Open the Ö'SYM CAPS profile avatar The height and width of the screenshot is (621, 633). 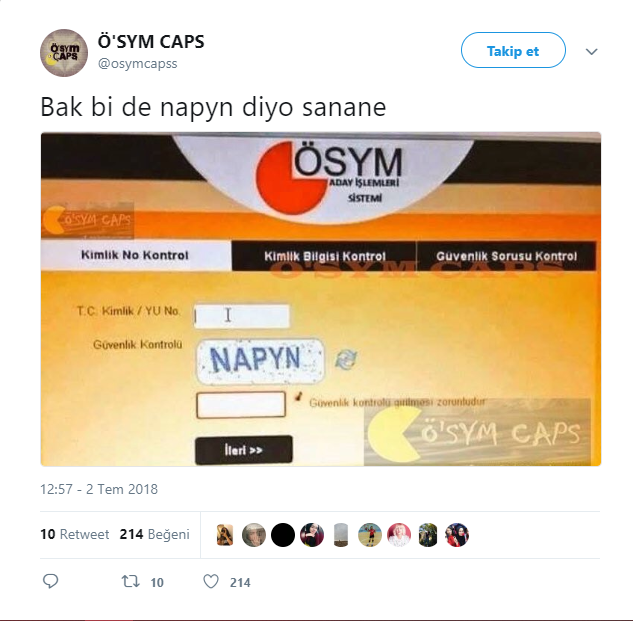[x=64, y=52]
